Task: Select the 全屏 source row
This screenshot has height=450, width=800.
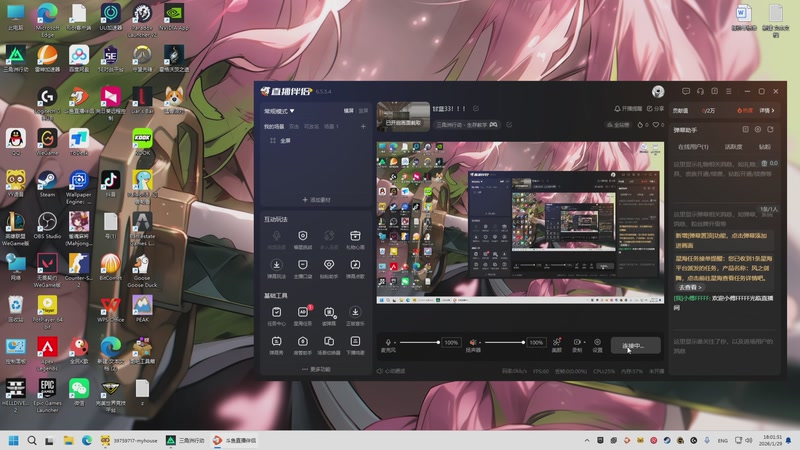Action: tap(316, 141)
